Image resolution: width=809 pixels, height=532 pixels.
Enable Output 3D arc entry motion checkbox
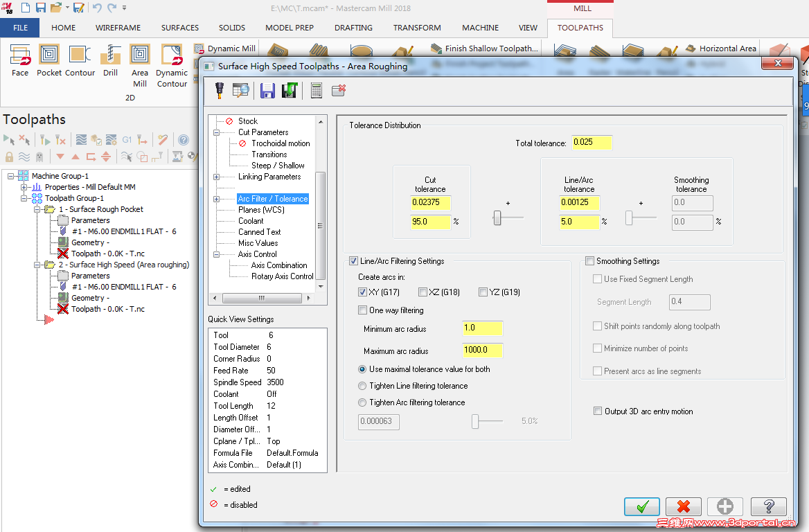(598, 411)
